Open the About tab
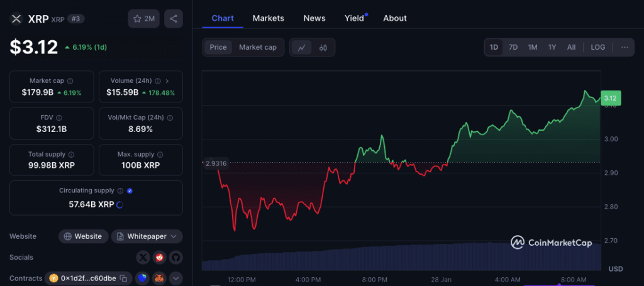644x286 pixels. [x=395, y=18]
